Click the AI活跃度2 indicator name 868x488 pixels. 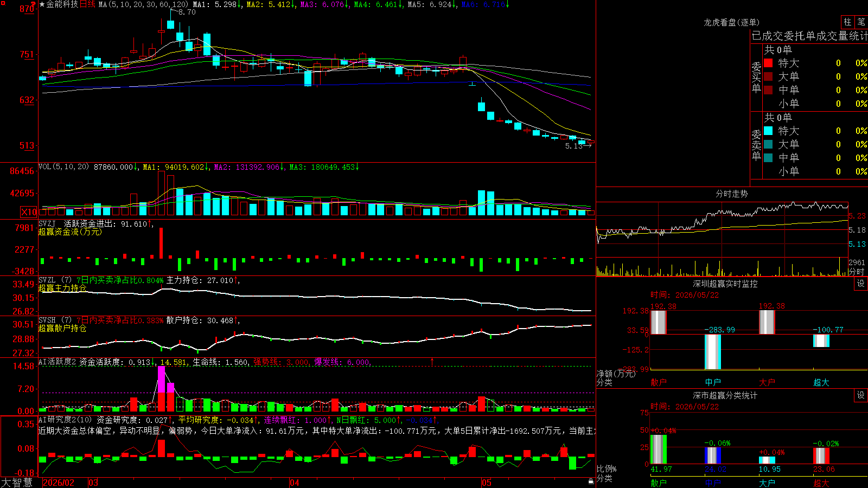point(57,362)
